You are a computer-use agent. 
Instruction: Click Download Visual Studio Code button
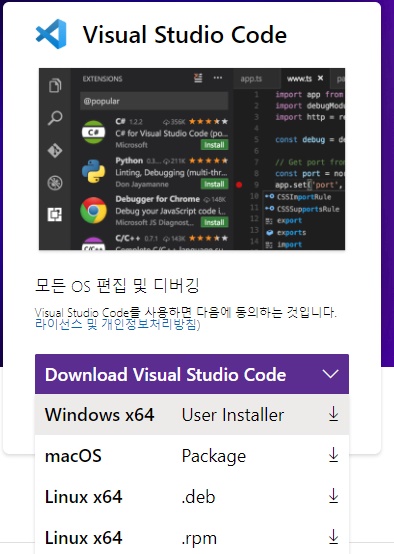pyautogui.click(x=192, y=374)
